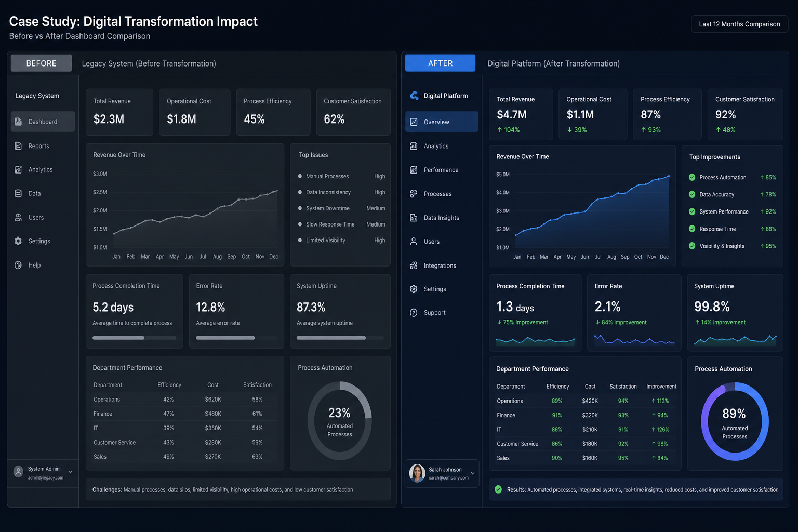Click the Data Insights icon
Screen dimensions: 798x532
414,218
